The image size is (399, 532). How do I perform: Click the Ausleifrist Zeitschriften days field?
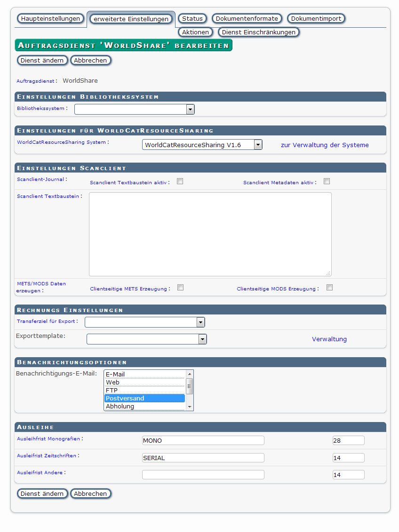click(348, 458)
